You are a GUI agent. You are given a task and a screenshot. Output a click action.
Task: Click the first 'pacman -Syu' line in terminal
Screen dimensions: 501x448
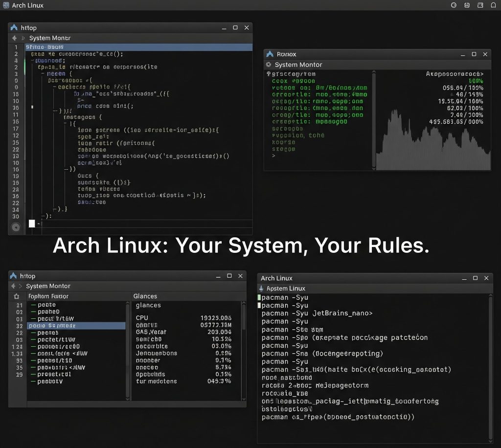285,297
